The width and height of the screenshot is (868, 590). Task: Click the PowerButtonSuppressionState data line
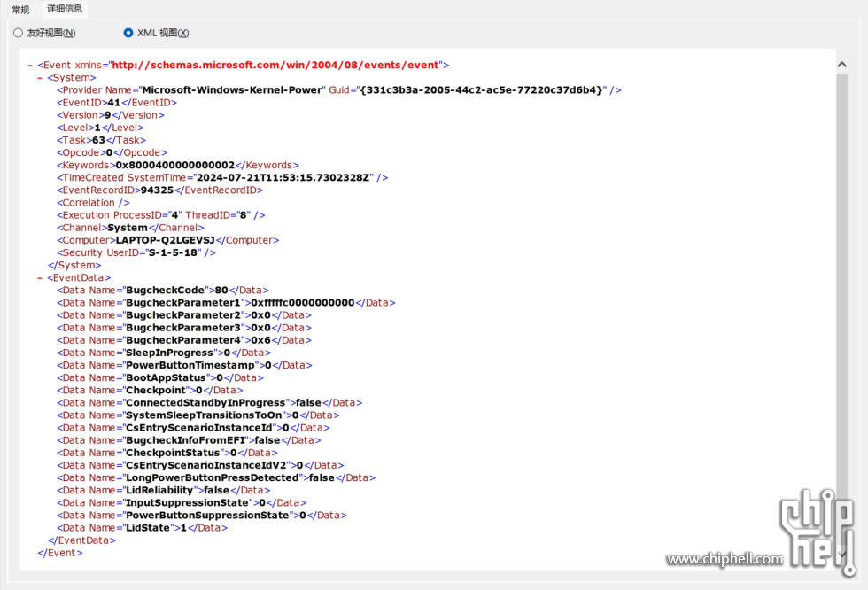[x=202, y=516]
